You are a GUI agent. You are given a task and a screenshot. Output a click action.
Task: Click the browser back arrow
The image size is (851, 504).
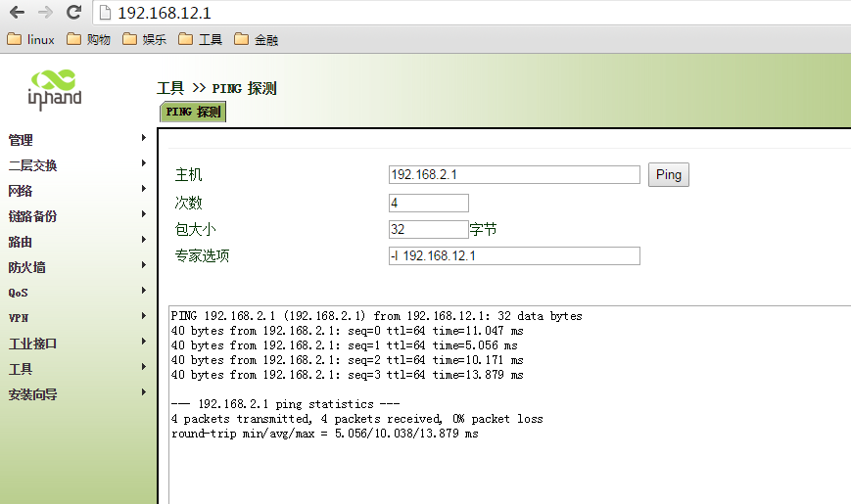coord(17,13)
